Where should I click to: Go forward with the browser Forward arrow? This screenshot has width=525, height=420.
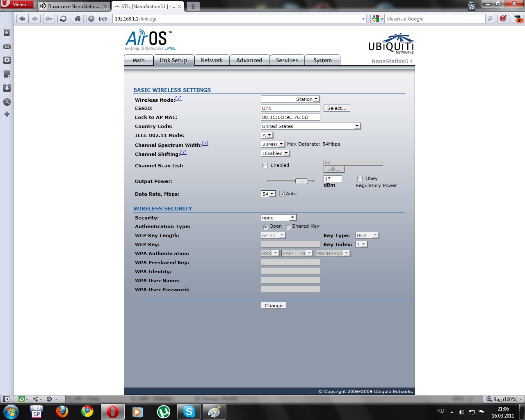click(35, 18)
